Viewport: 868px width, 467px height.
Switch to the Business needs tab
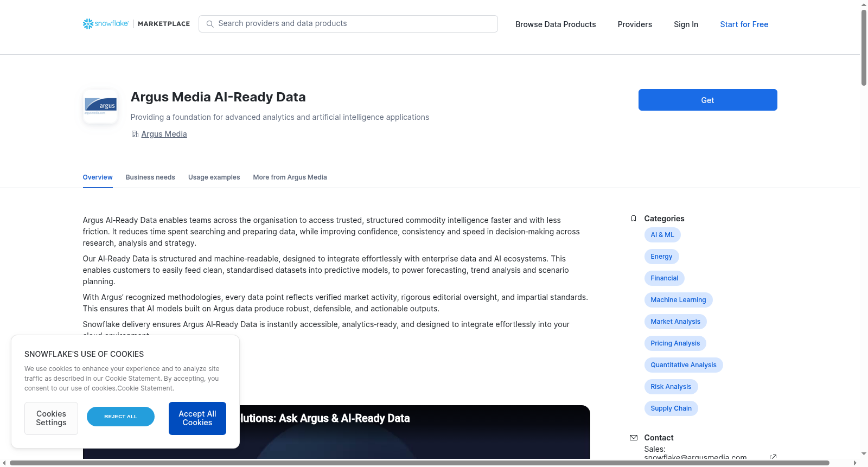[150, 177]
